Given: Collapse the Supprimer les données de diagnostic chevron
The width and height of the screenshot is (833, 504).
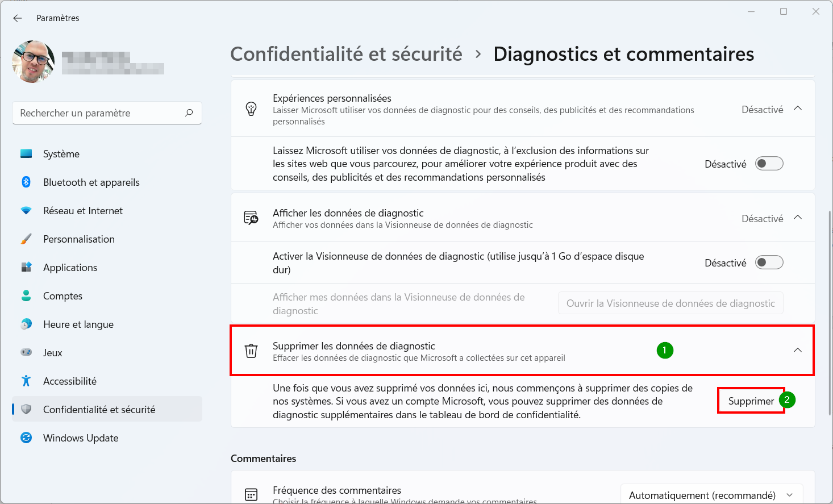Looking at the screenshot, I should [x=798, y=350].
